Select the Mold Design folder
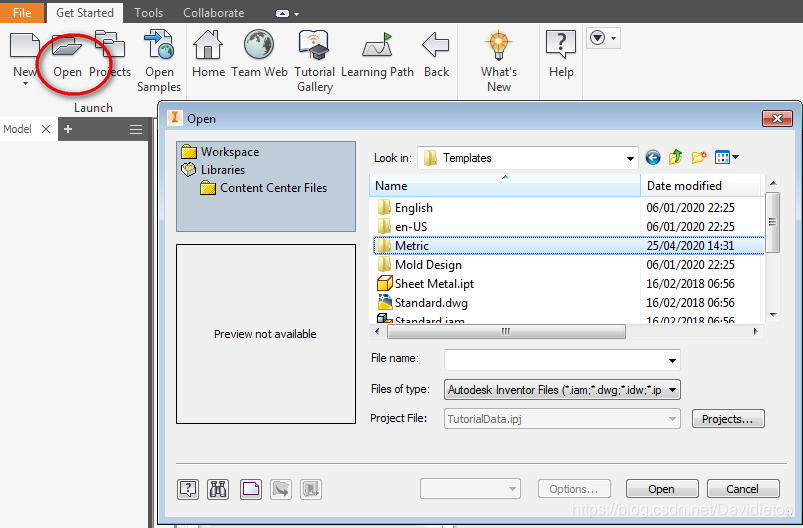This screenshot has width=803, height=528. [x=428, y=265]
